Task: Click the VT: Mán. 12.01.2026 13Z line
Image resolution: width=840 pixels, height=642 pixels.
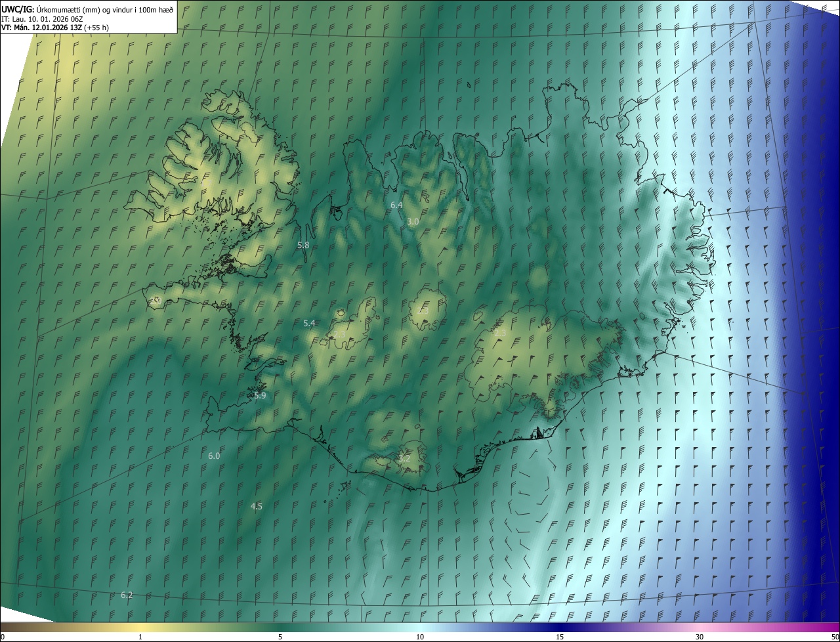Action: click(55, 28)
